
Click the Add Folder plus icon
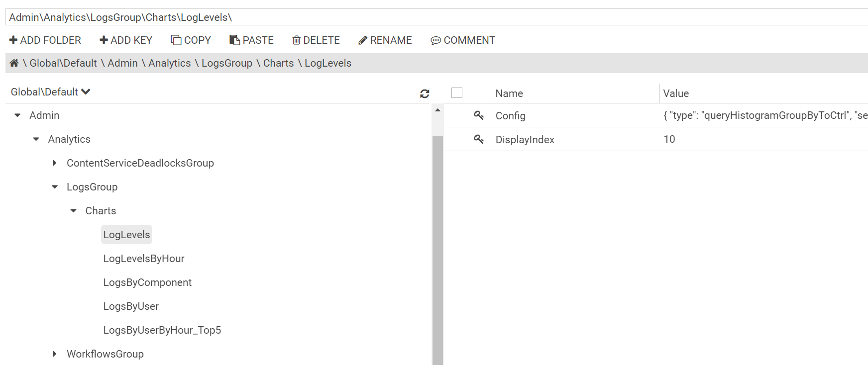(13, 40)
